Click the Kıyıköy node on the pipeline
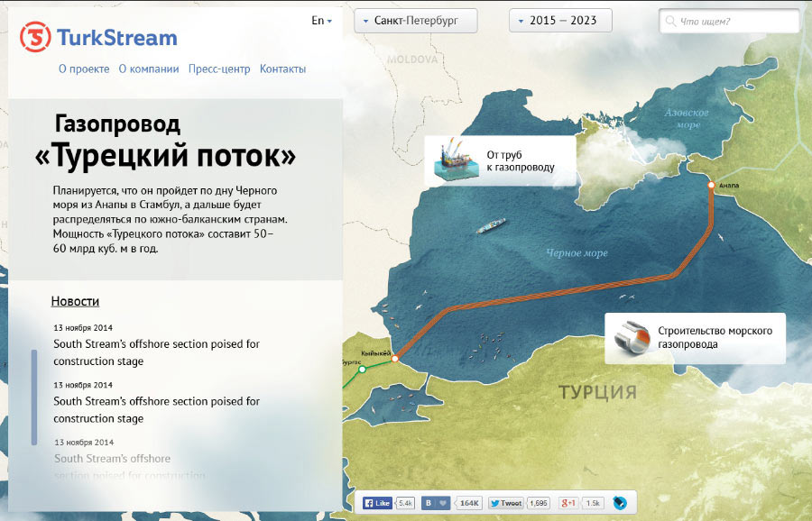The height and width of the screenshot is (521, 812). (394, 361)
